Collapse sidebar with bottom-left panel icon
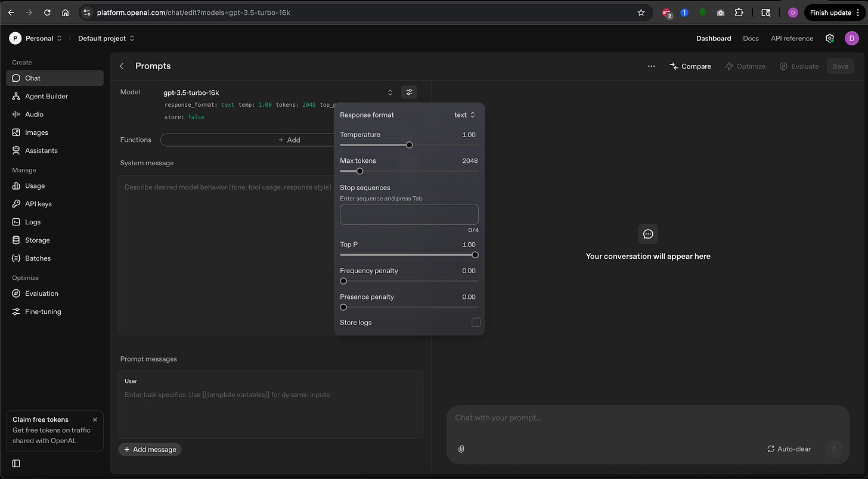 [x=16, y=463]
